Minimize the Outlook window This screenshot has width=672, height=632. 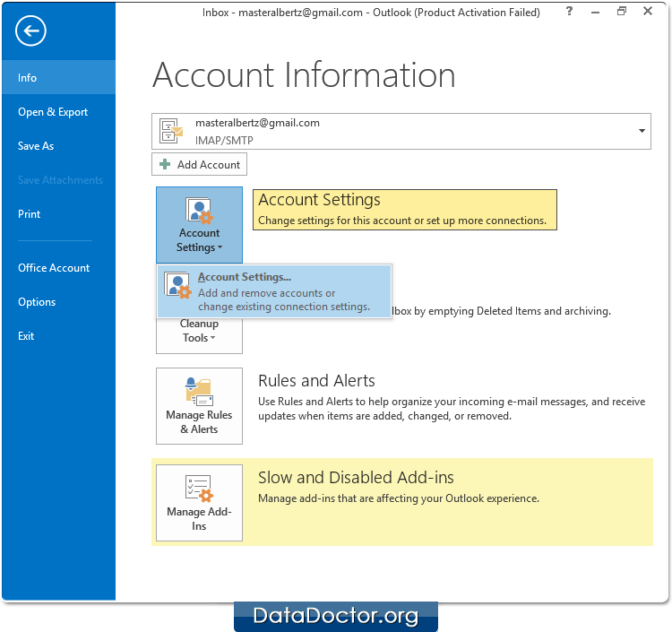coord(595,12)
